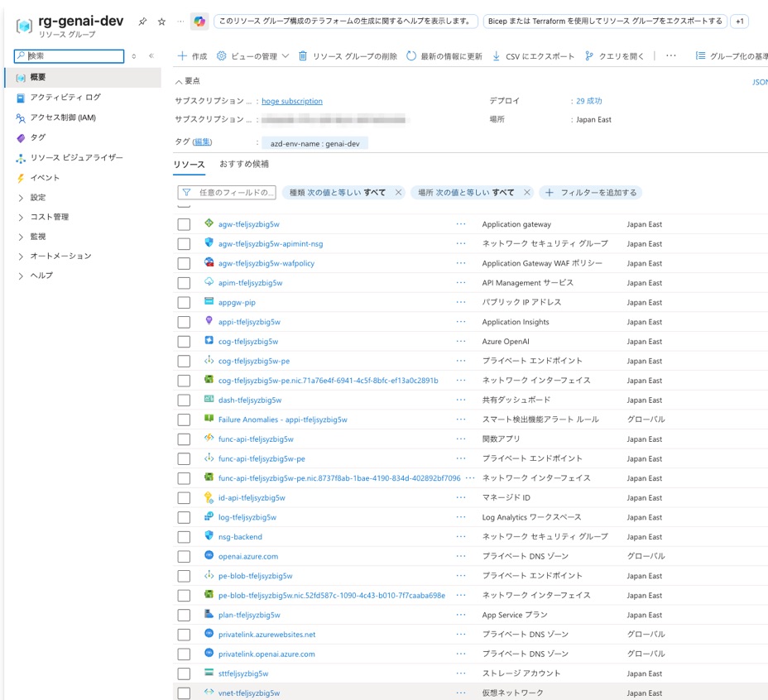Click the Log Analytics icon for log-tfeljsyzbig5w
The width and height of the screenshot is (768, 700).
[209, 517]
